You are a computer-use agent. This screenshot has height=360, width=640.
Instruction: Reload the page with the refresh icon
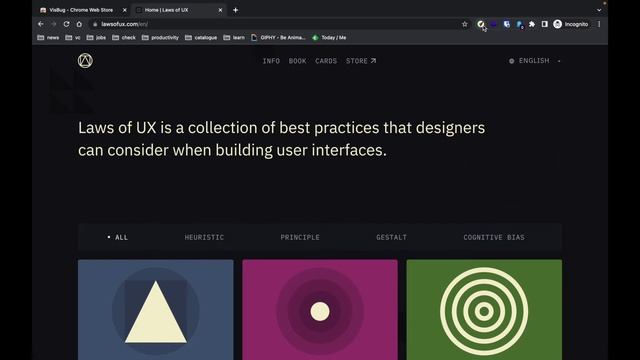point(66,24)
